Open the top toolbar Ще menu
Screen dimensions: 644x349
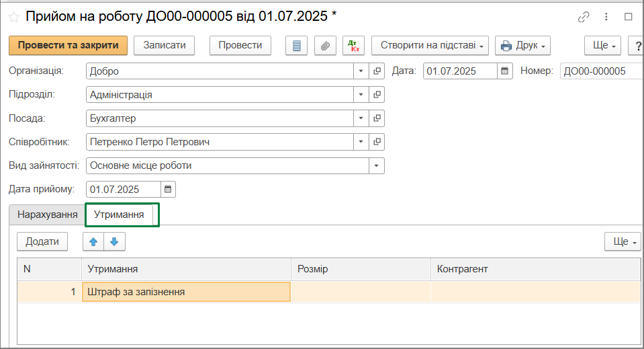[602, 45]
